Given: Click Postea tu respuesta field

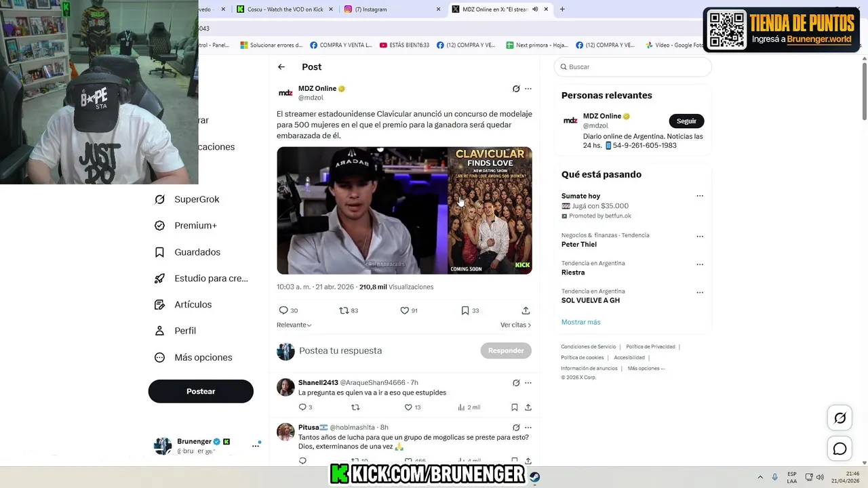Looking at the screenshot, I should [x=340, y=351].
